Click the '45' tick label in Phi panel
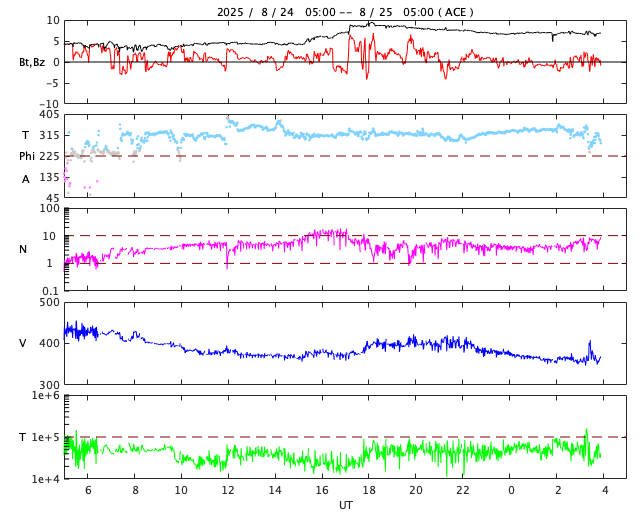This screenshot has width=640, height=512. tap(53, 198)
